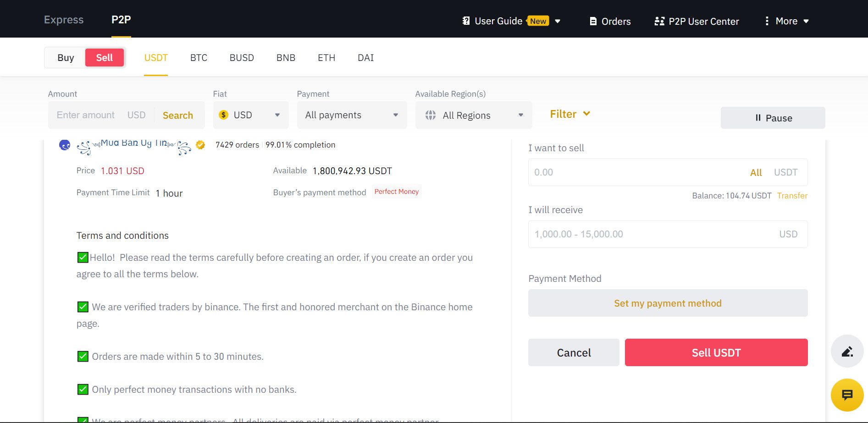Click the 99.01% completion text
The width and height of the screenshot is (868, 423).
point(300,145)
